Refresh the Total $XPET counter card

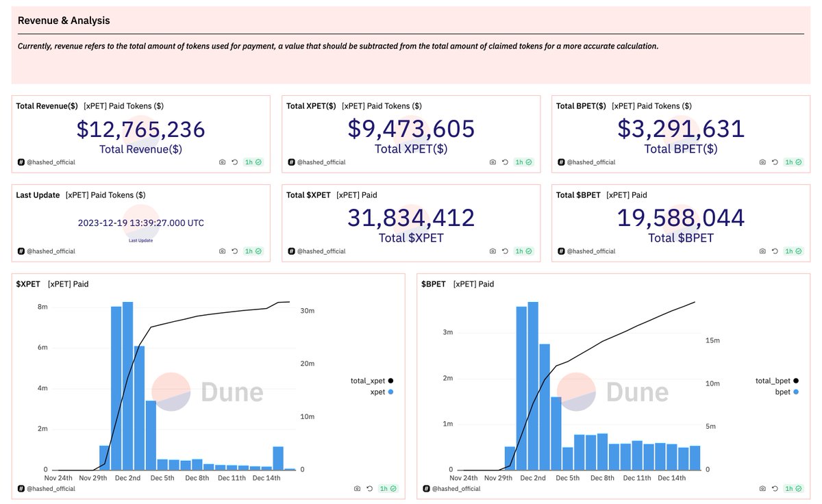click(506, 251)
